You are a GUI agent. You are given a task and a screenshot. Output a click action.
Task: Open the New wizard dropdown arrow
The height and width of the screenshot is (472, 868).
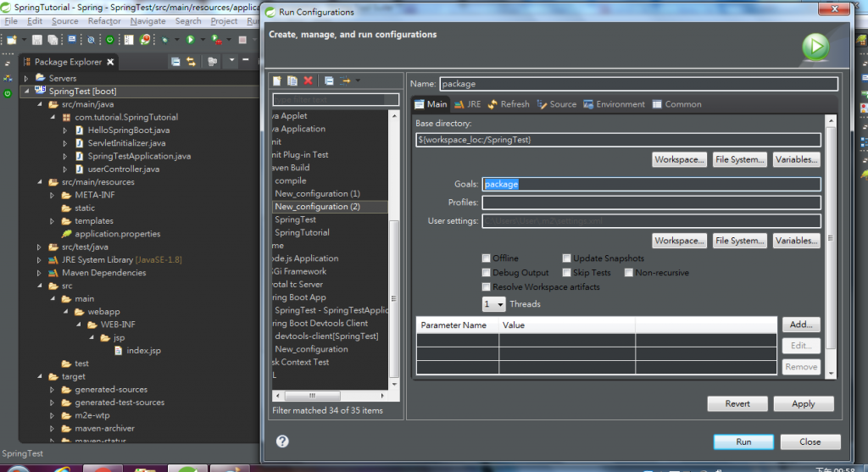(24, 40)
